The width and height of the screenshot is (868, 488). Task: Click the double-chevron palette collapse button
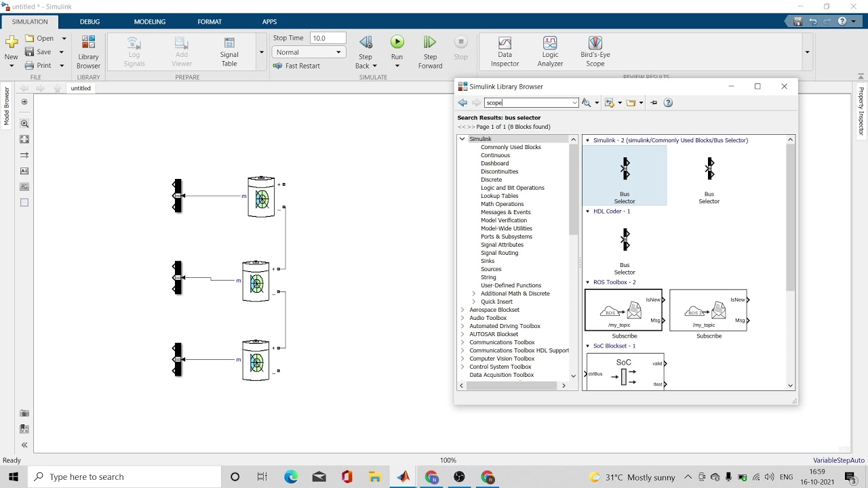pyautogui.click(x=24, y=445)
